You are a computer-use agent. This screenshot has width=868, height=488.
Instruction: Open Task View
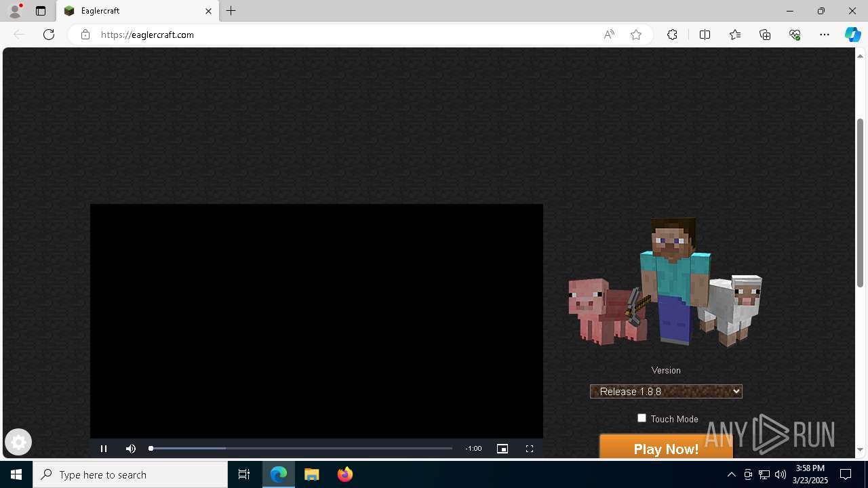244,474
